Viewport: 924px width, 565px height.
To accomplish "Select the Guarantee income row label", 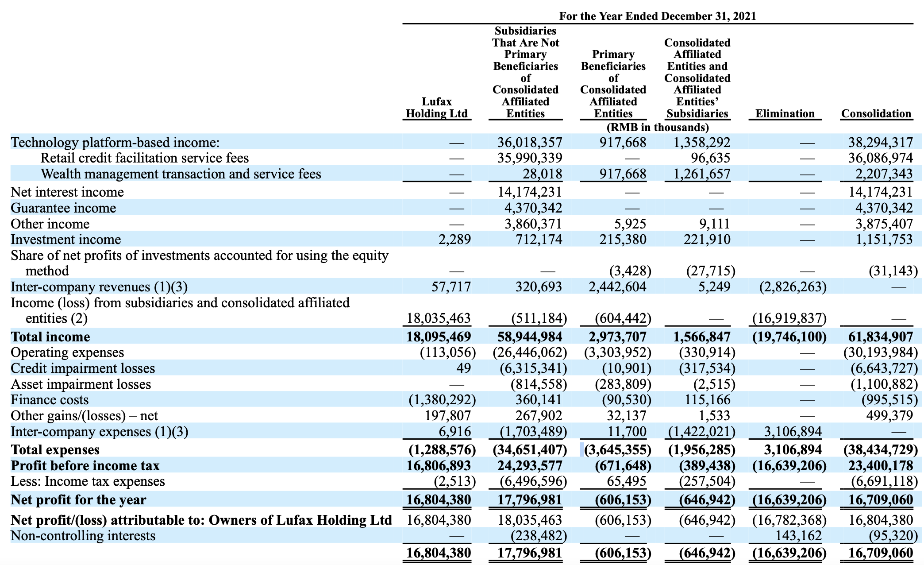I will (x=63, y=208).
